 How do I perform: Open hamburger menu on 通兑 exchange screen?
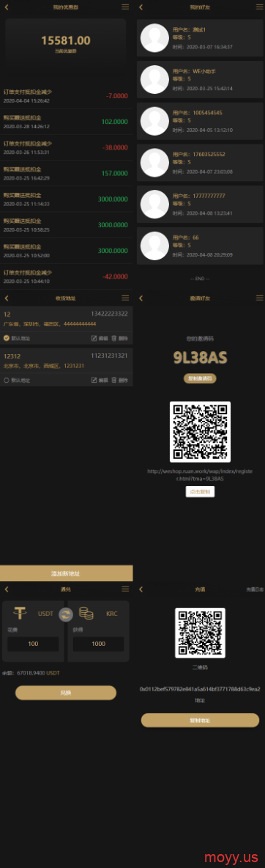click(125, 589)
